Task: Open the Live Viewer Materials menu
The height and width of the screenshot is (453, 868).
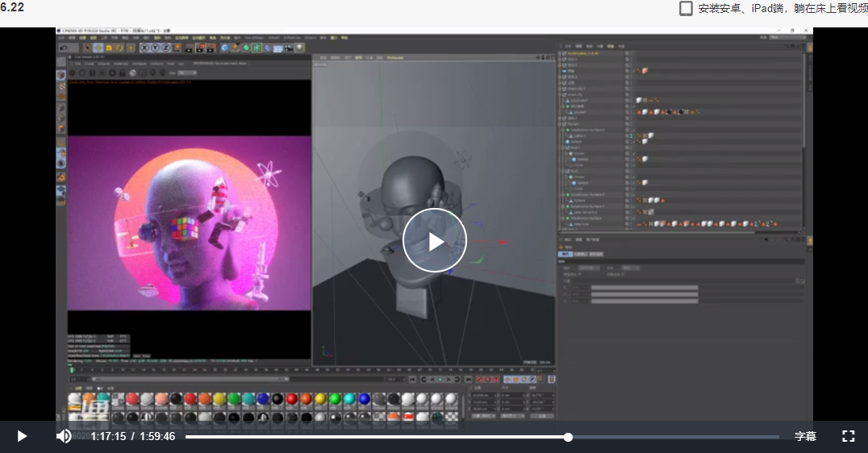Action: tap(121, 64)
